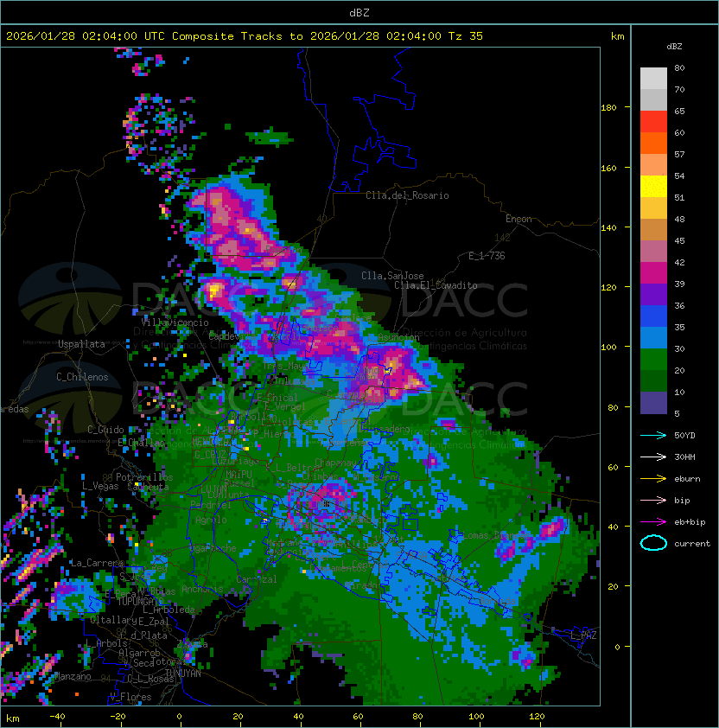Click the white 30HM arrow symbol
This screenshot has width=719, height=728.
(653, 457)
